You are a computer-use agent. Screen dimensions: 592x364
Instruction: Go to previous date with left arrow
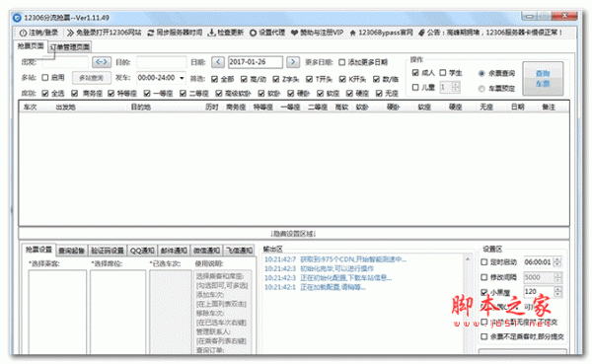pos(218,62)
